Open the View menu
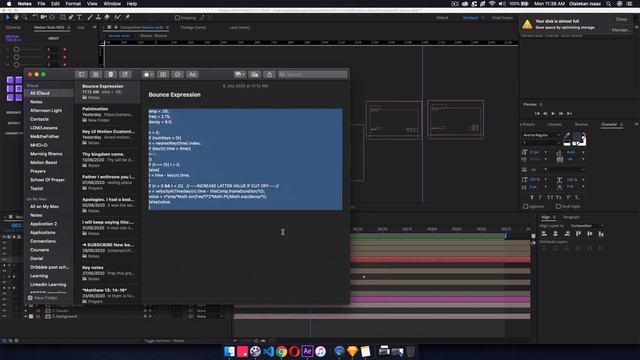Image resolution: width=640 pixels, height=360 pixels. [92, 4]
